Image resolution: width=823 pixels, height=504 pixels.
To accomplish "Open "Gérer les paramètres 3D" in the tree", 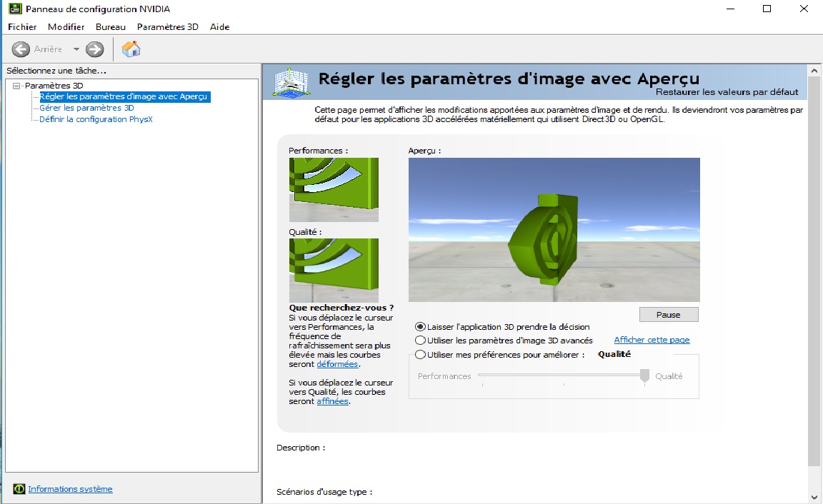I will point(86,108).
